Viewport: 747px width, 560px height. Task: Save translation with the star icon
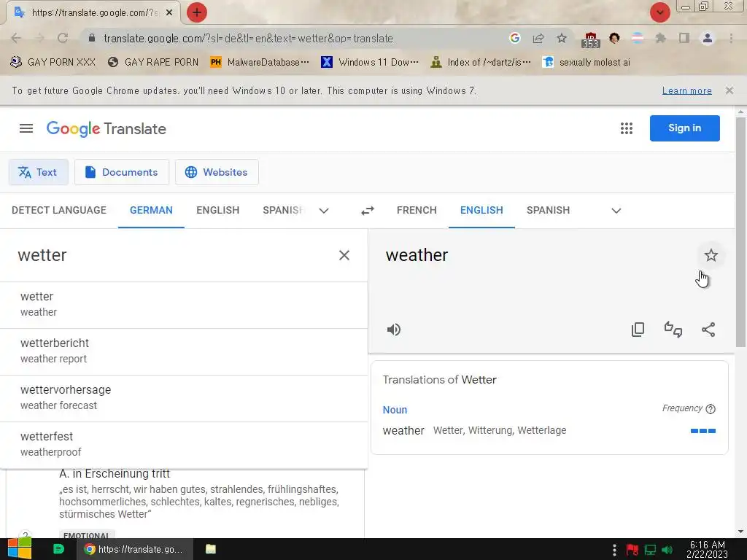tap(711, 256)
